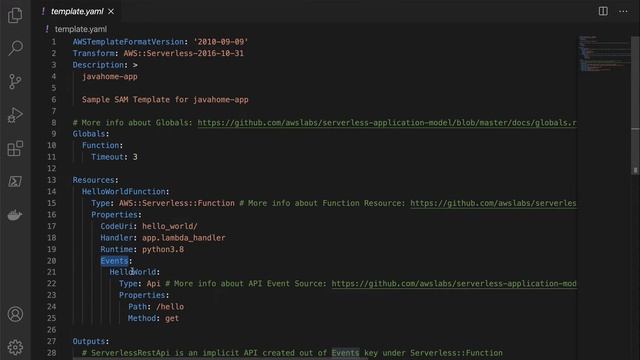The image size is (640, 360).
Task: Click the highlighted Events key
Action: (114, 260)
